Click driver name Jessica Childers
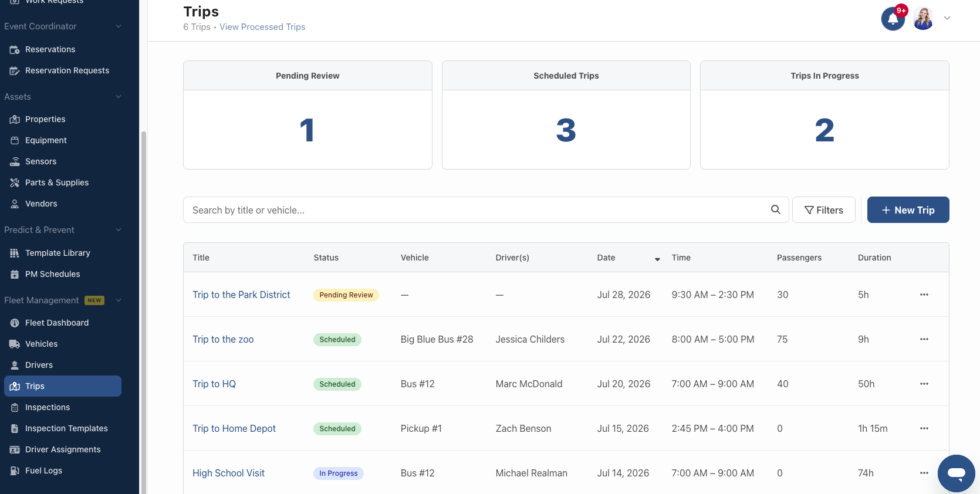The image size is (980, 494). click(x=530, y=339)
